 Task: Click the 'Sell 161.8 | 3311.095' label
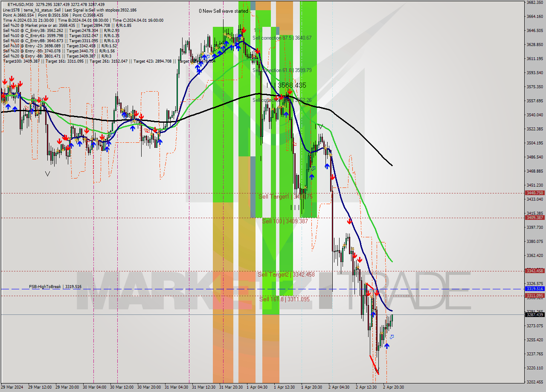(x=285, y=299)
